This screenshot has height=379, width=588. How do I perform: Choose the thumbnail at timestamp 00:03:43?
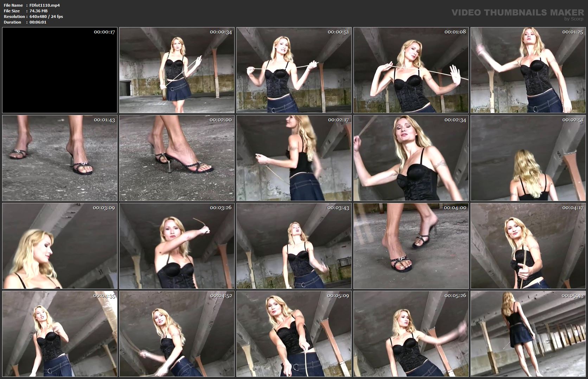294,246
